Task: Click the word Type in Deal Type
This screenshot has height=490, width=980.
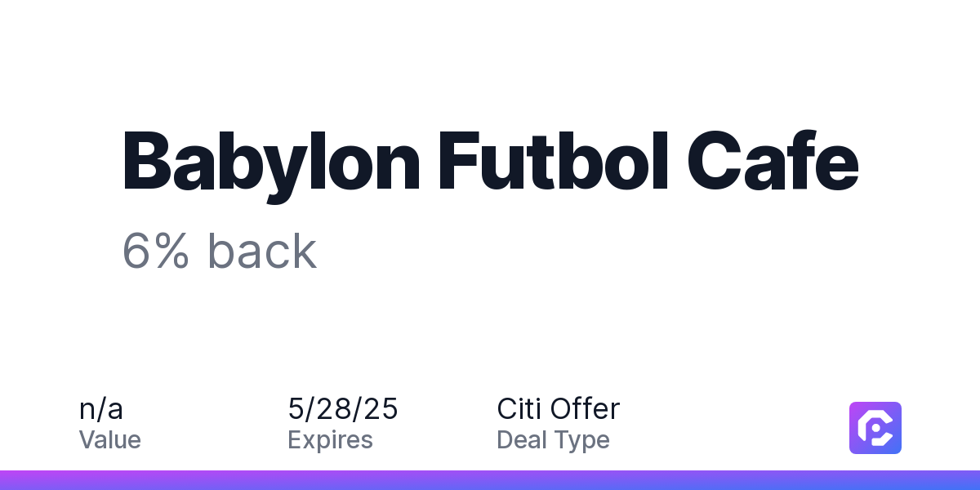Action: click(x=581, y=442)
